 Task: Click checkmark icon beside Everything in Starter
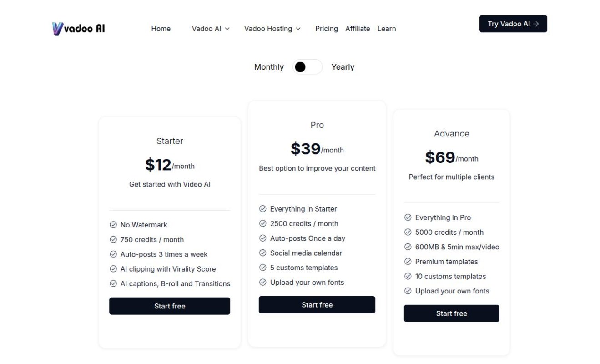tap(263, 209)
